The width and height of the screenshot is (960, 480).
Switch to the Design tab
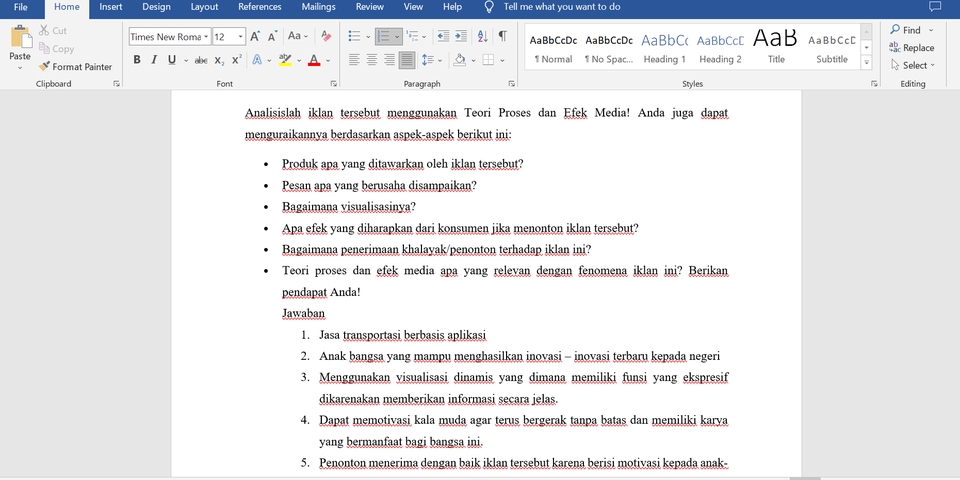click(x=157, y=7)
